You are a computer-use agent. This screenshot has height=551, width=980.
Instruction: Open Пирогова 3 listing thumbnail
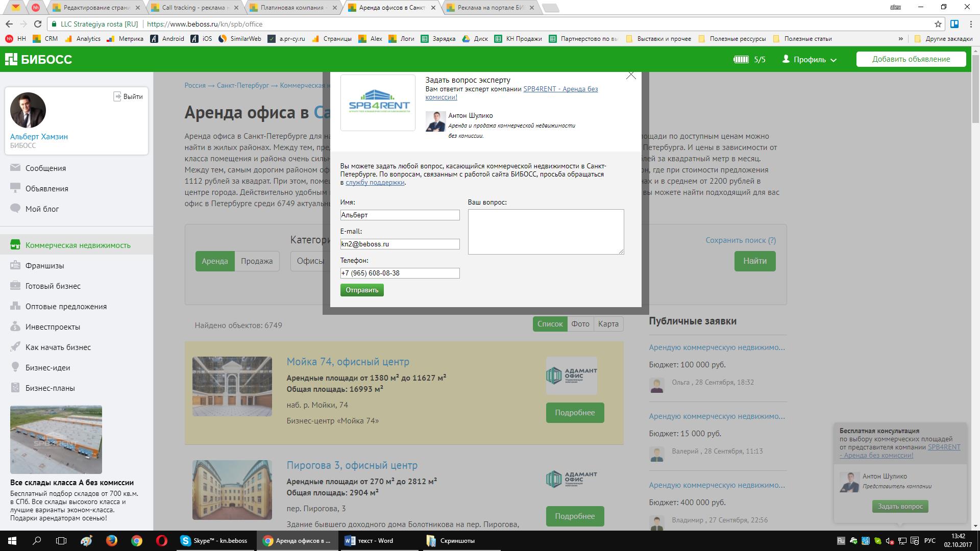pos(232,490)
